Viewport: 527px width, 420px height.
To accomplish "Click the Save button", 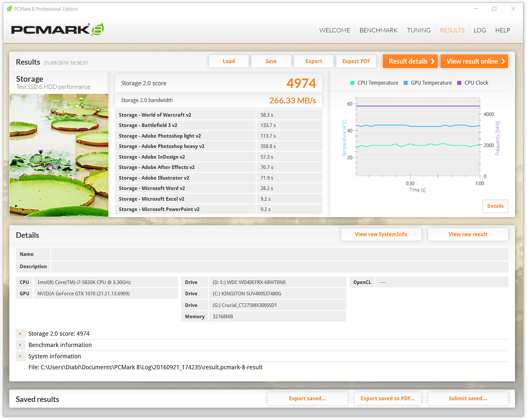I will (271, 61).
